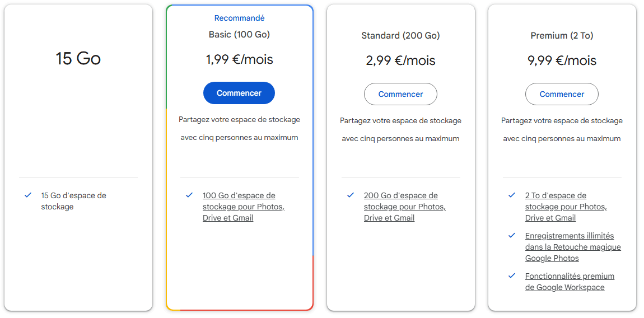Click the 9,99 €/mois Premium price
Viewport: 644px width, 318px height.
pos(562,60)
